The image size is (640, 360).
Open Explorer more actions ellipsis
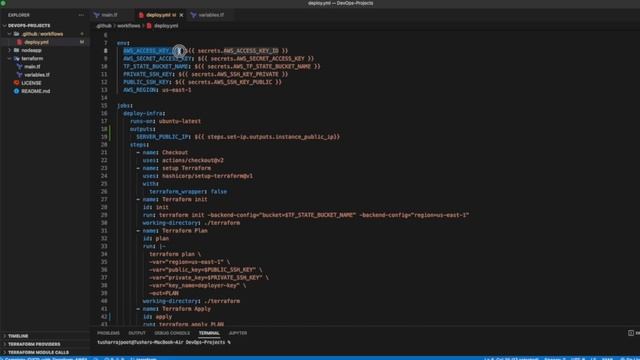(x=81, y=15)
